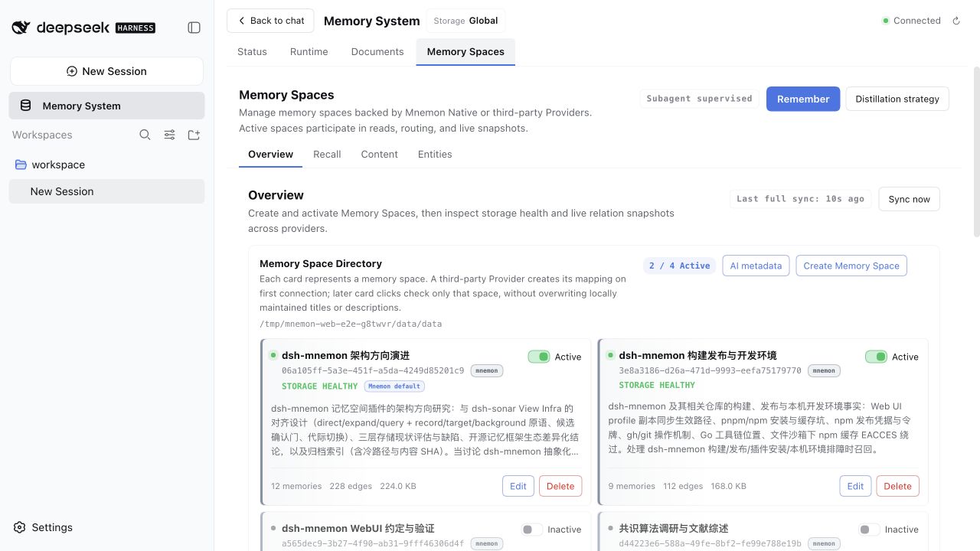Switch to the Status tab

point(252,51)
